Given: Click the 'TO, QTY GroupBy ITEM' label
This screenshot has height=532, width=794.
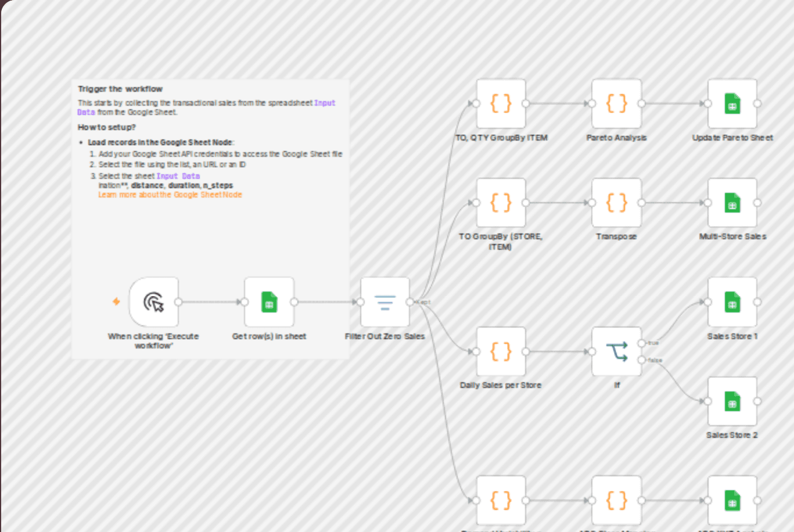Looking at the screenshot, I should point(501,138).
